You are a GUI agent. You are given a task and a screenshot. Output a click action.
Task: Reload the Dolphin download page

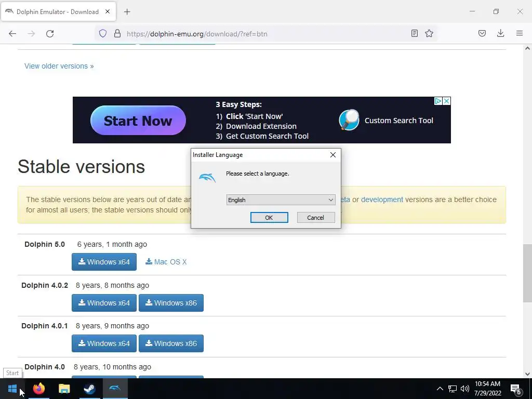tap(50, 34)
